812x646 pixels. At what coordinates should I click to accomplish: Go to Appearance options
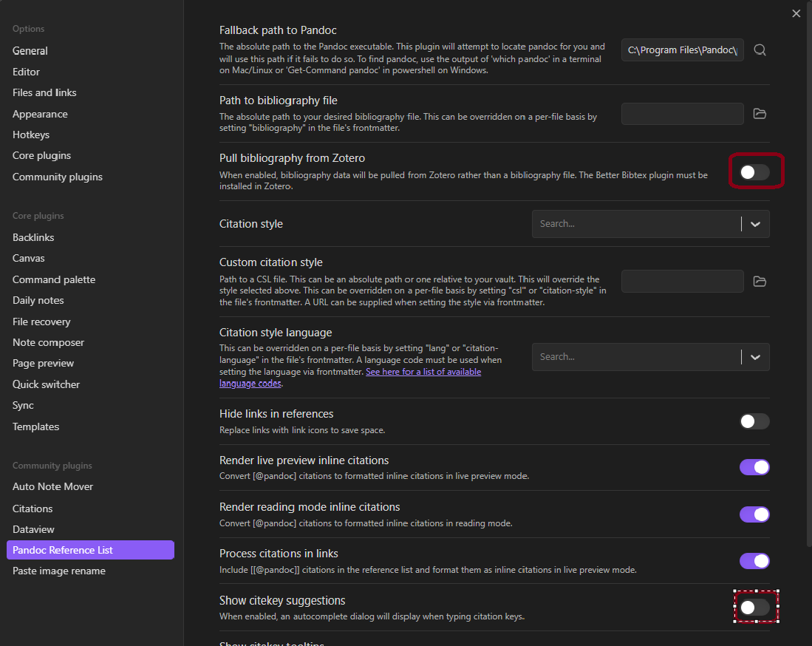coord(40,114)
